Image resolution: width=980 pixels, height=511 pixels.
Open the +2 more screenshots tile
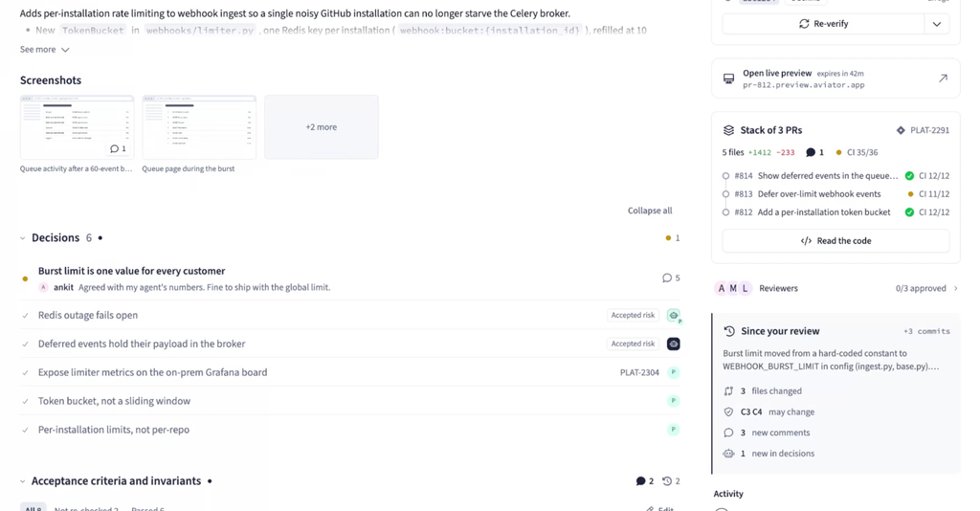pos(322,127)
